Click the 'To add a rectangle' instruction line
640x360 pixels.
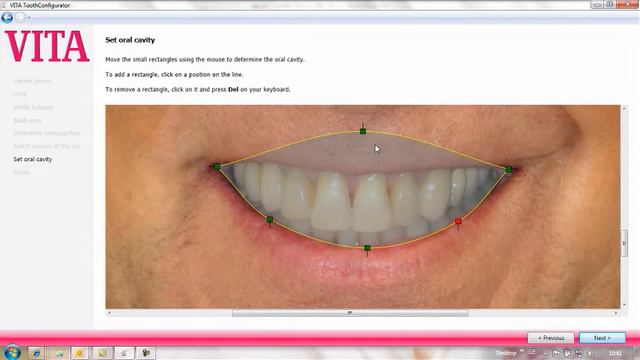click(x=174, y=74)
